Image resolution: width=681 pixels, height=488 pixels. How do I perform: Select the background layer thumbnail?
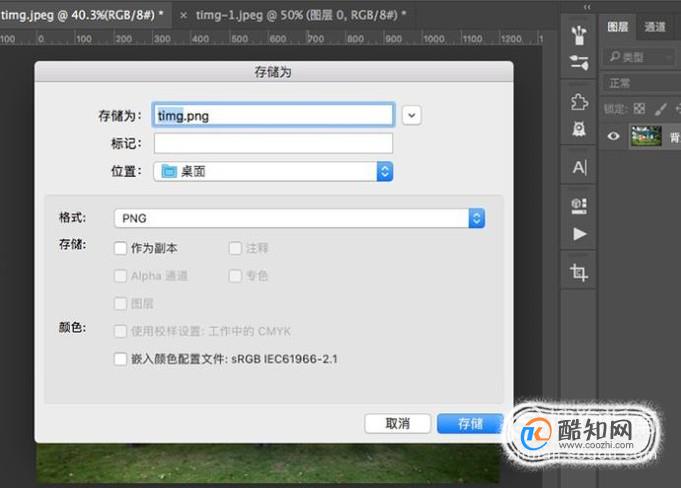(646, 136)
